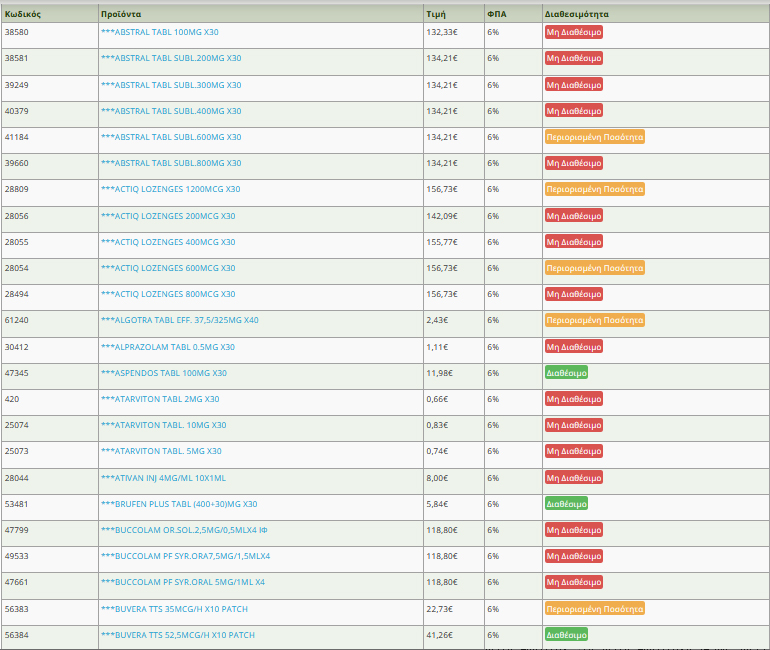This screenshot has width=770, height=650.
Task: Click the ALPRAZOLAM TABL 0.5MG X30 link
Action: tap(167, 346)
